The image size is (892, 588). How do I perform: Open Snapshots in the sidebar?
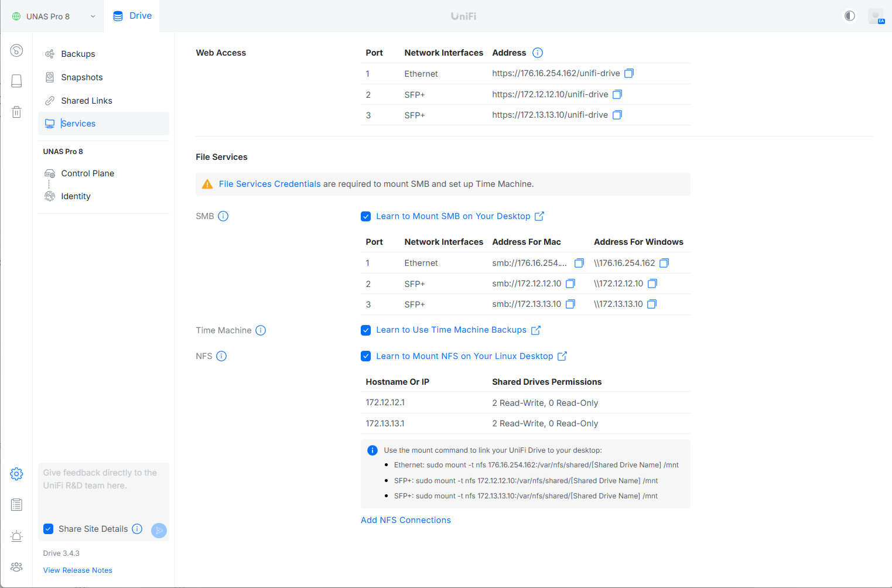81,77
